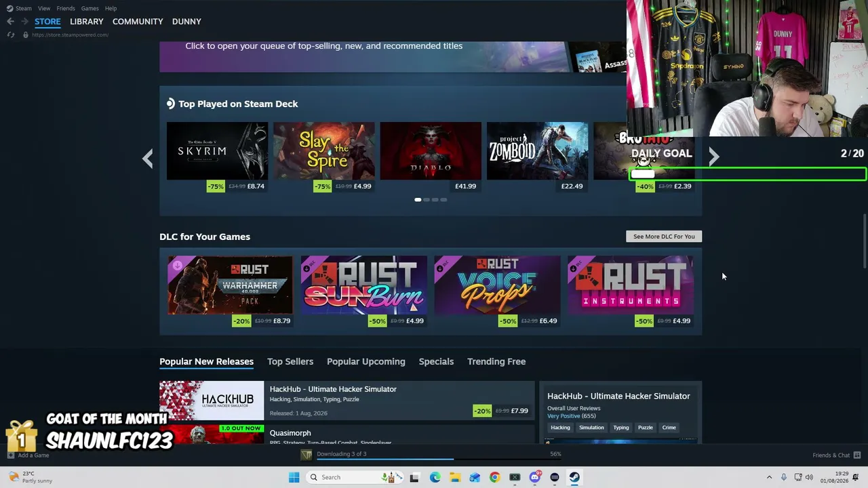Viewport: 868px width, 488px height.
Task: Open Google Chrome from the taskbar
Action: tap(494, 477)
